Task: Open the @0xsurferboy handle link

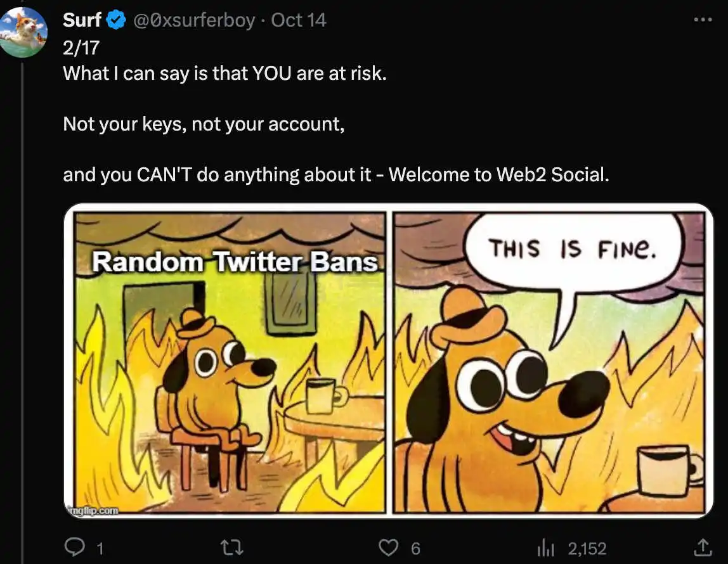Action: [194, 20]
